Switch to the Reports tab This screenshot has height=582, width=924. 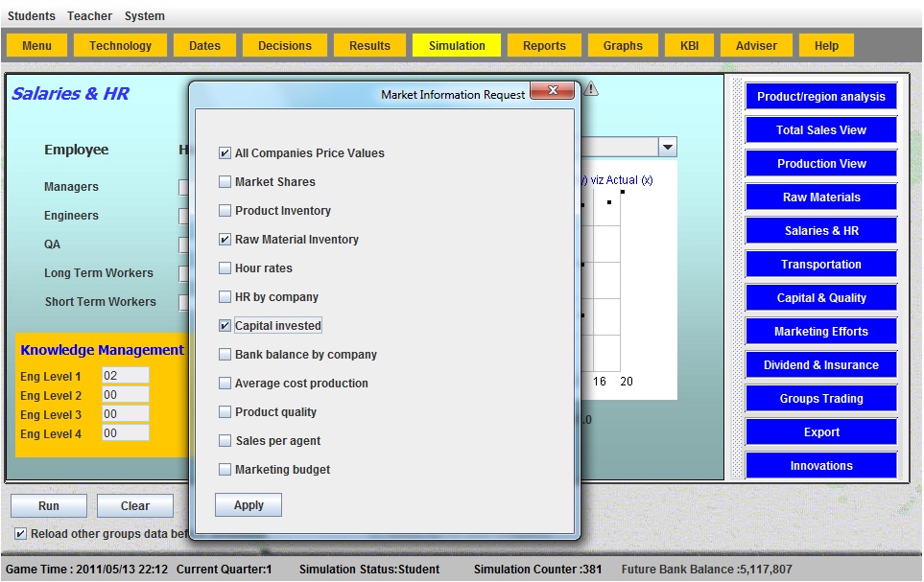[544, 45]
